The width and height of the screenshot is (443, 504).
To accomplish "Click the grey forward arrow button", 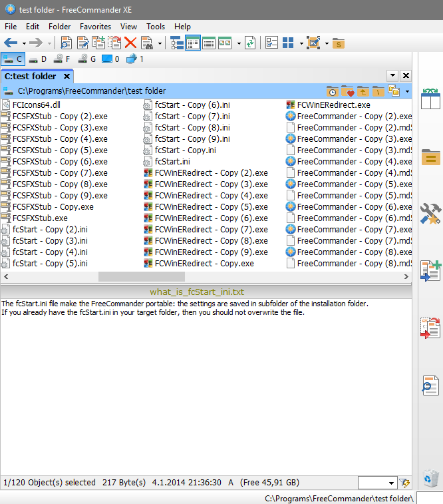I will pos(36,43).
